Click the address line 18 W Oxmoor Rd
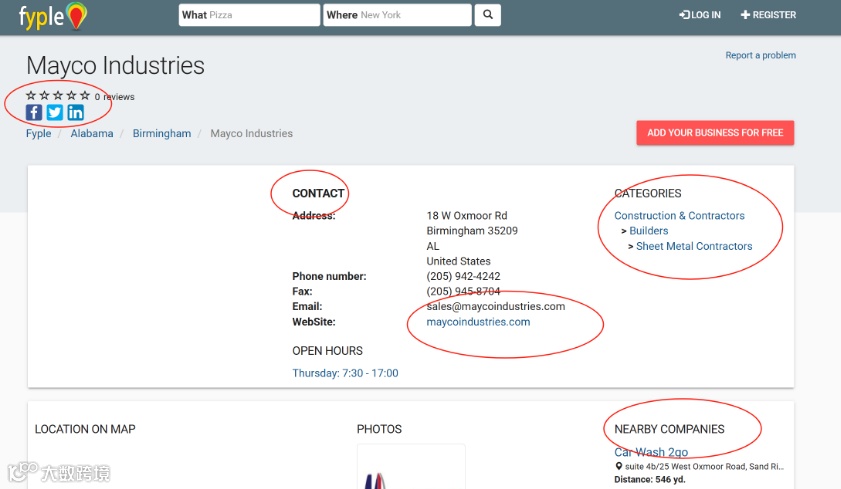Viewport: 841px width, 489px height. pyautogui.click(x=467, y=216)
